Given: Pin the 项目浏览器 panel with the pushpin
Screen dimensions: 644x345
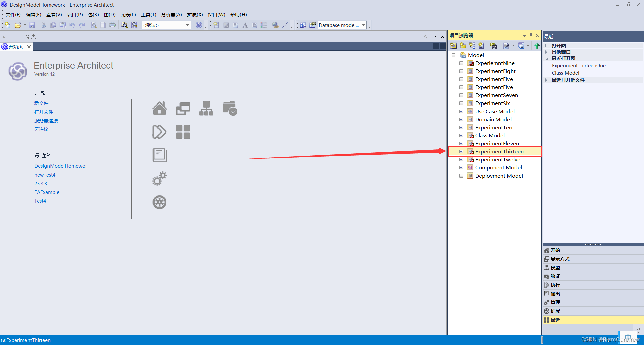Looking at the screenshot, I should click(x=531, y=35).
